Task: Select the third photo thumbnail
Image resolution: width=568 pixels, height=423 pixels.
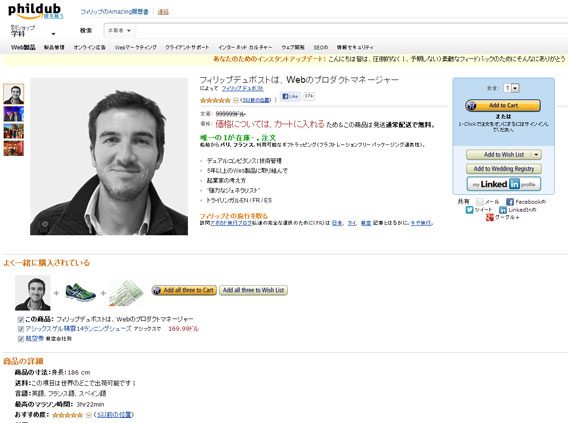Action: [14, 131]
